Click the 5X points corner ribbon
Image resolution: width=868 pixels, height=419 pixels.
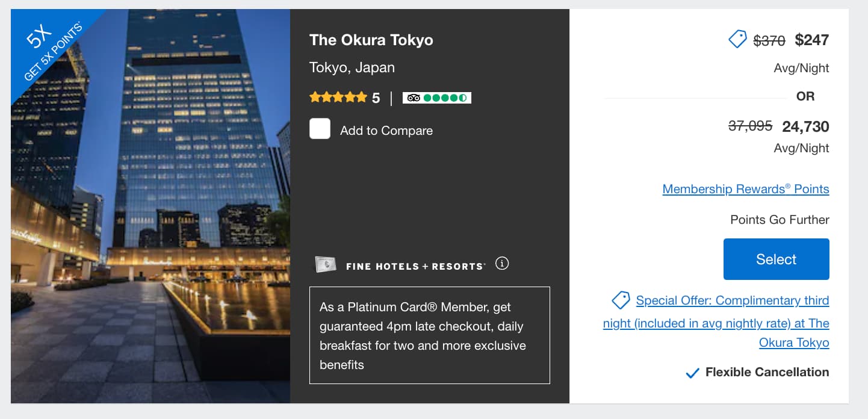45,45
